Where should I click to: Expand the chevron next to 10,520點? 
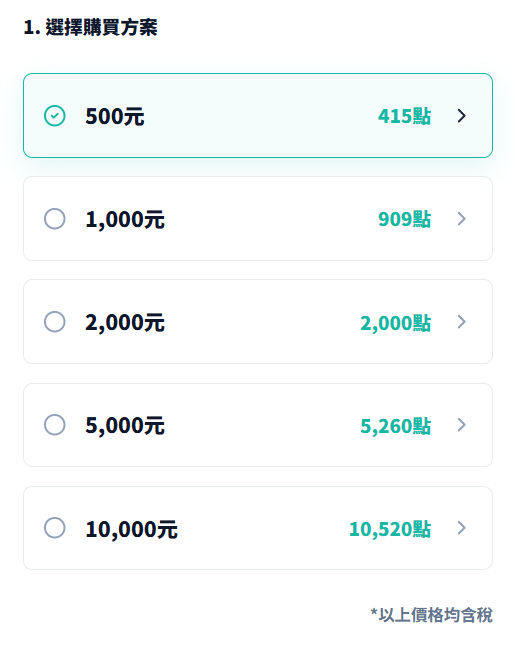(462, 528)
